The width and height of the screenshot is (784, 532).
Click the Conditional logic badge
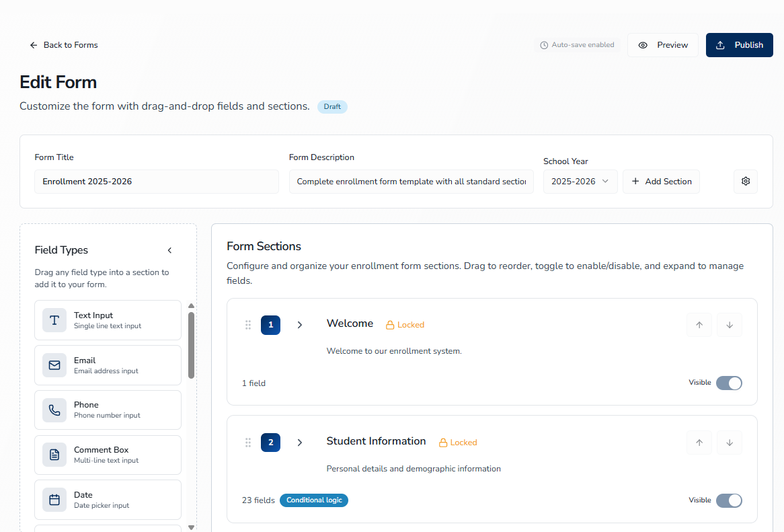(x=314, y=500)
